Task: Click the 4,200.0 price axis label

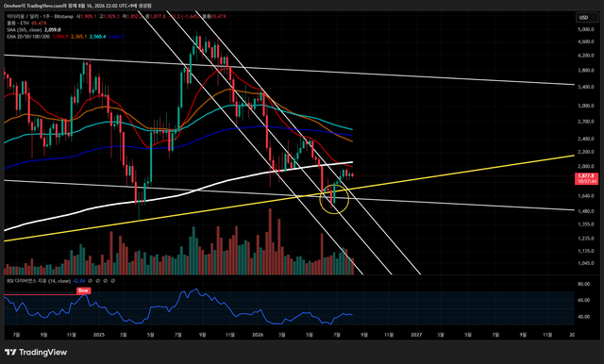Action: pos(586,56)
